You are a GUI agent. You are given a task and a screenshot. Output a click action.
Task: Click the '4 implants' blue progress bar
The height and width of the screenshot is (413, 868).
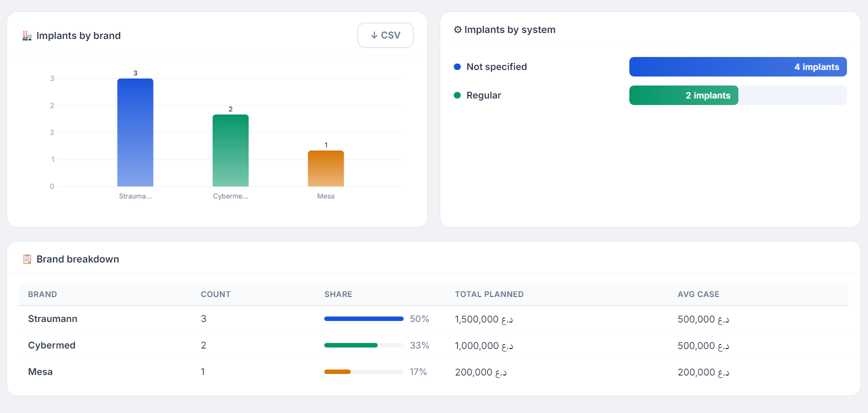pyautogui.click(x=738, y=67)
